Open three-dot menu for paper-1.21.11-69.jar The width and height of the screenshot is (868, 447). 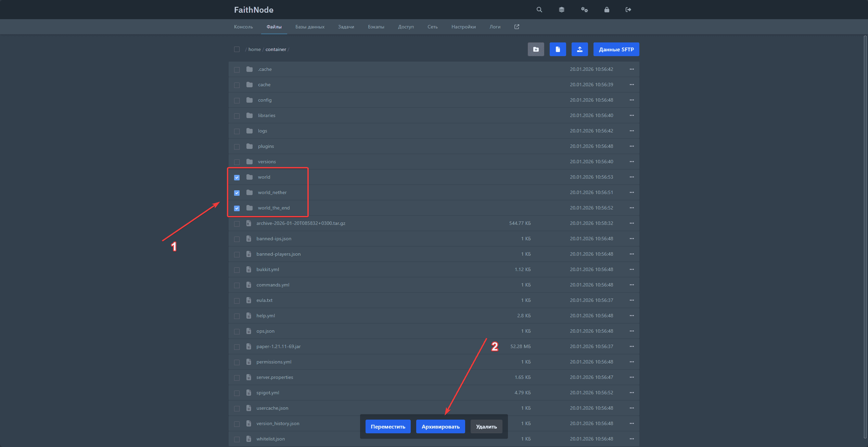pyautogui.click(x=631, y=346)
